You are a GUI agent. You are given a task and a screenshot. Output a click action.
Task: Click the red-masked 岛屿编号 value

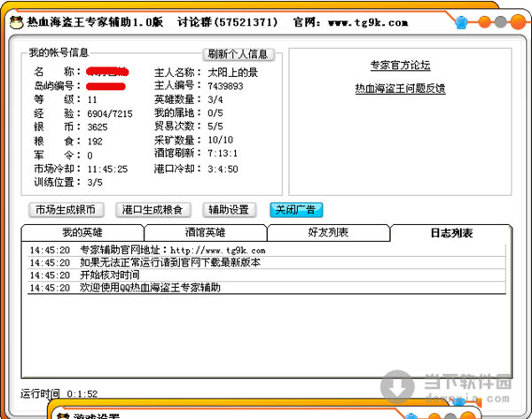coord(106,86)
